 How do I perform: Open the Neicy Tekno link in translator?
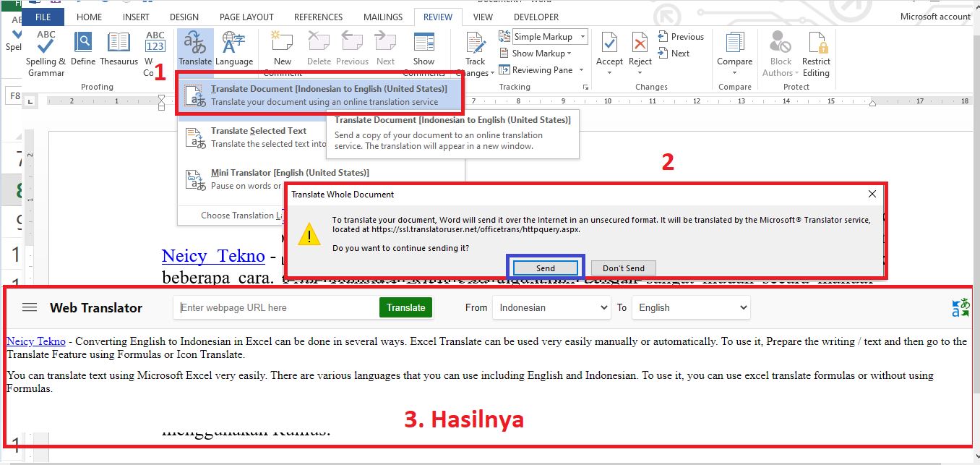pyautogui.click(x=36, y=341)
